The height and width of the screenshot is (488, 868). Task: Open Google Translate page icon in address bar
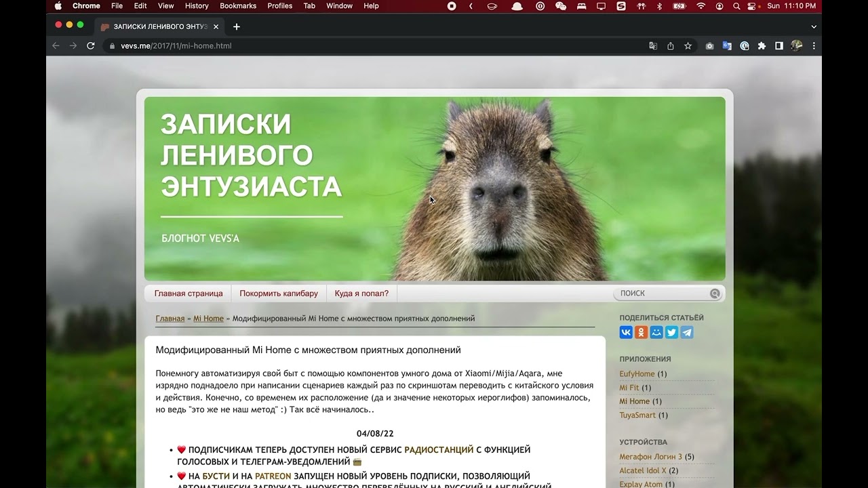point(653,45)
